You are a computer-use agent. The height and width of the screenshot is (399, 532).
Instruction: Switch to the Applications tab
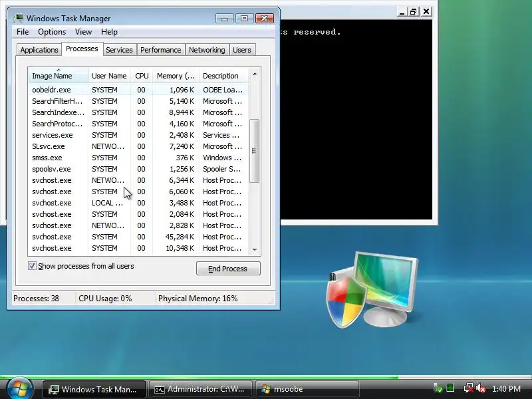[39, 50]
